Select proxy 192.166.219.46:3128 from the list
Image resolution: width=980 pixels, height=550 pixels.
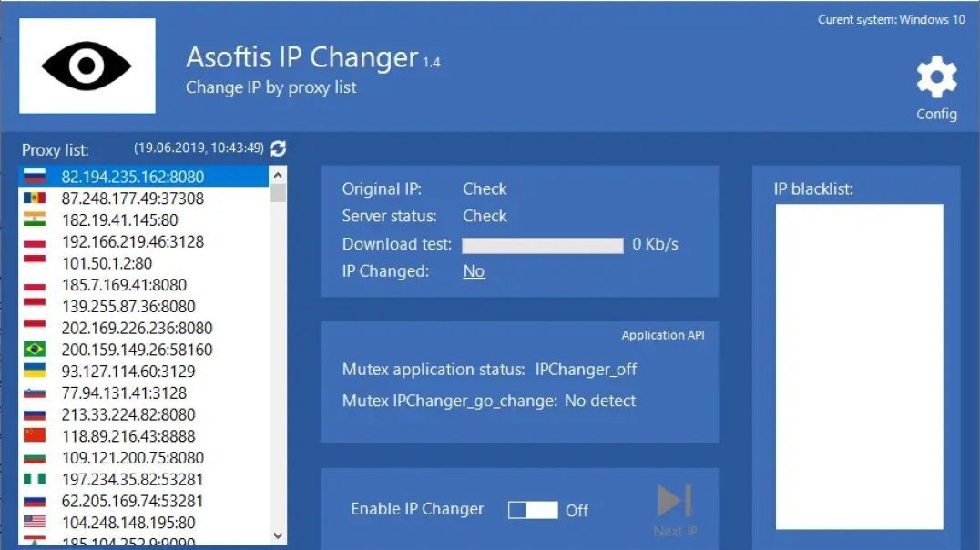point(137,241)
